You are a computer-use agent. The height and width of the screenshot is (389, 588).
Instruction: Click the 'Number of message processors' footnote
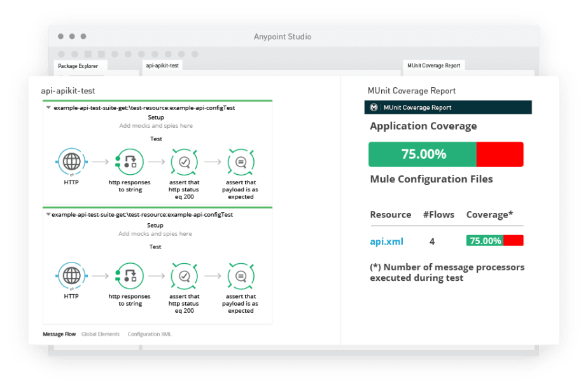point(447,273)
